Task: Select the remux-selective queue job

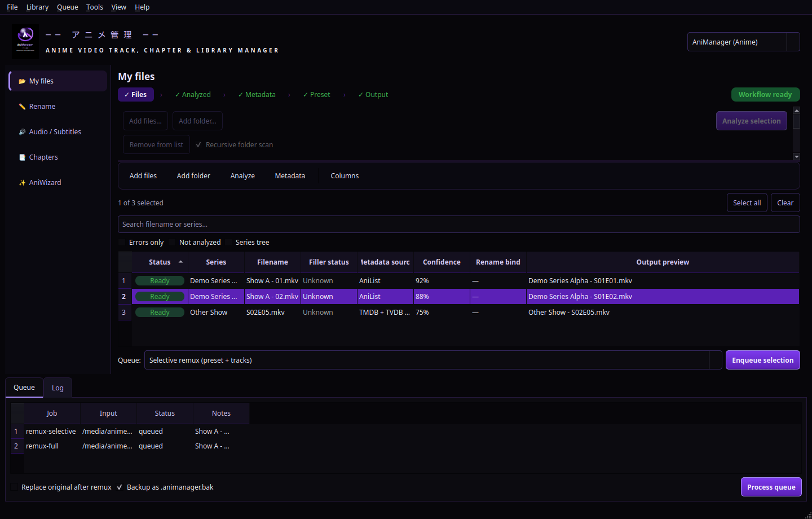Action: click(x=51, y=432)
